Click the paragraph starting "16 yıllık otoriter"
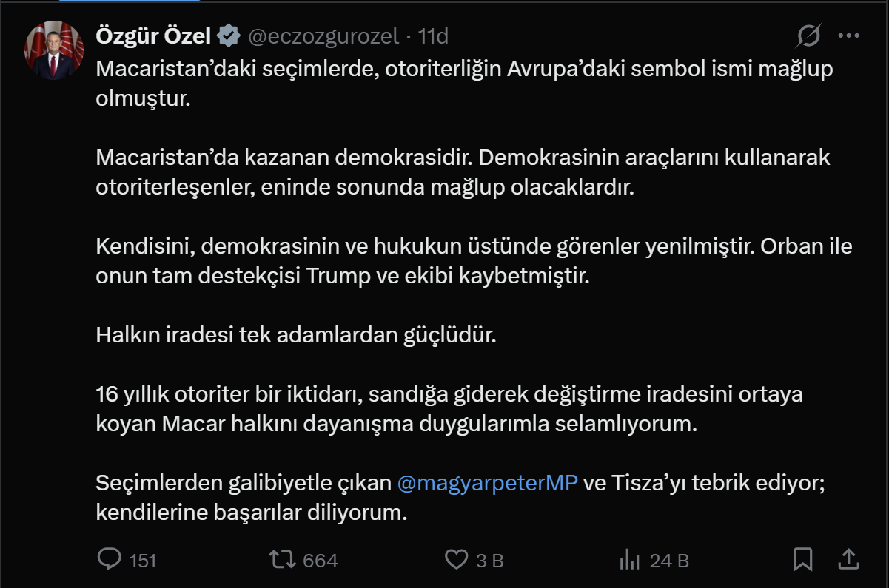Screen dimensions: 889x588 tap(449, 409)
